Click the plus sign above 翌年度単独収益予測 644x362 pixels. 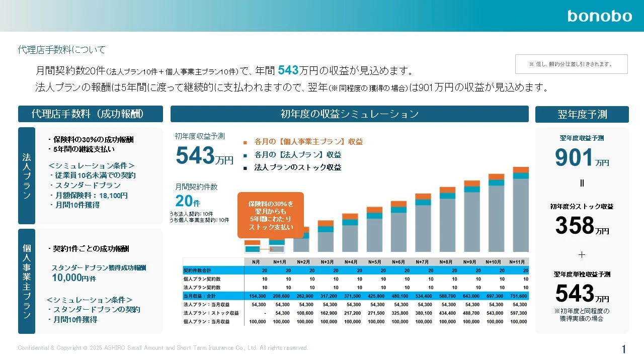coord(582,255)
